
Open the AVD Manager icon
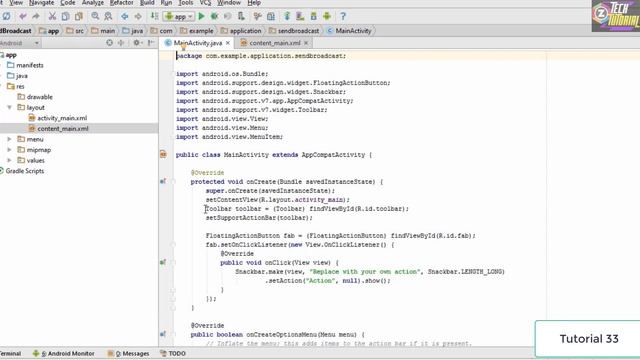[x=300, y=16]
